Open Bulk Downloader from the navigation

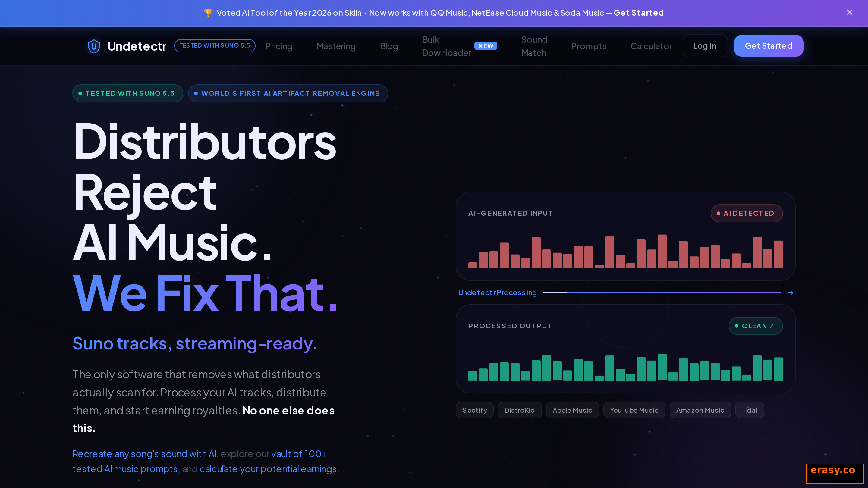coord(446,46)
